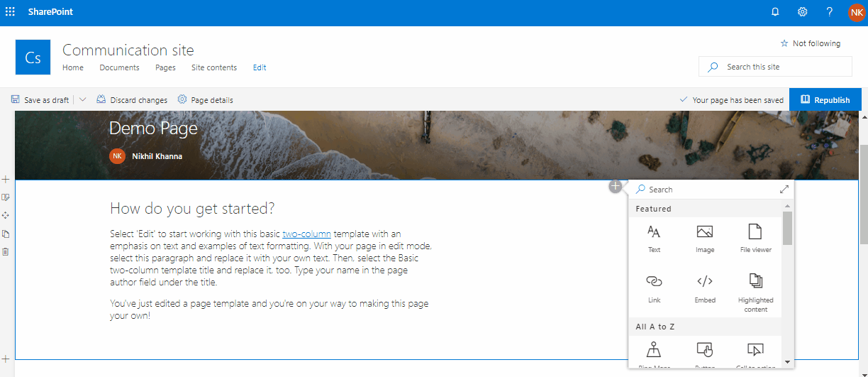Click the Nikhil Khanna author name
Screen dimensions: 868x377
click(157, 156)
